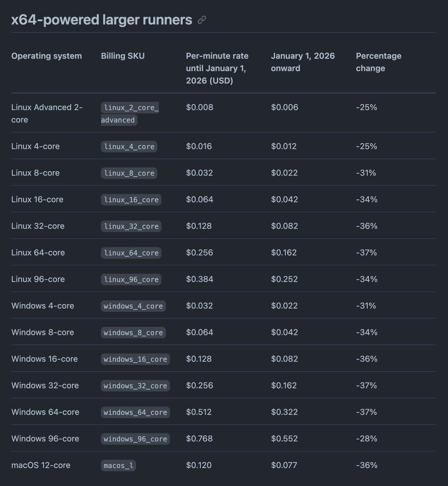Click the macOS 12-core row label
Image resolution: width=448 pixels, height=486 pixels.
(x=41, y=465)
